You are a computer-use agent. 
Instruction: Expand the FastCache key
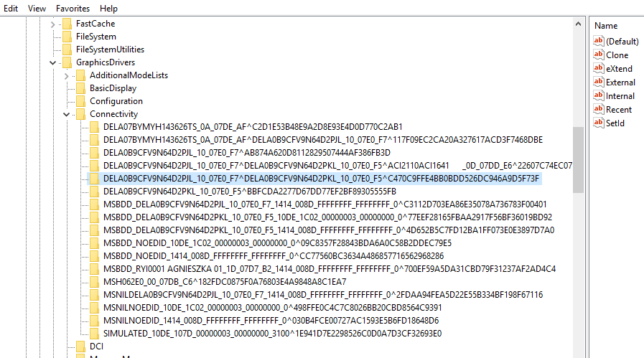coord(52,24)
